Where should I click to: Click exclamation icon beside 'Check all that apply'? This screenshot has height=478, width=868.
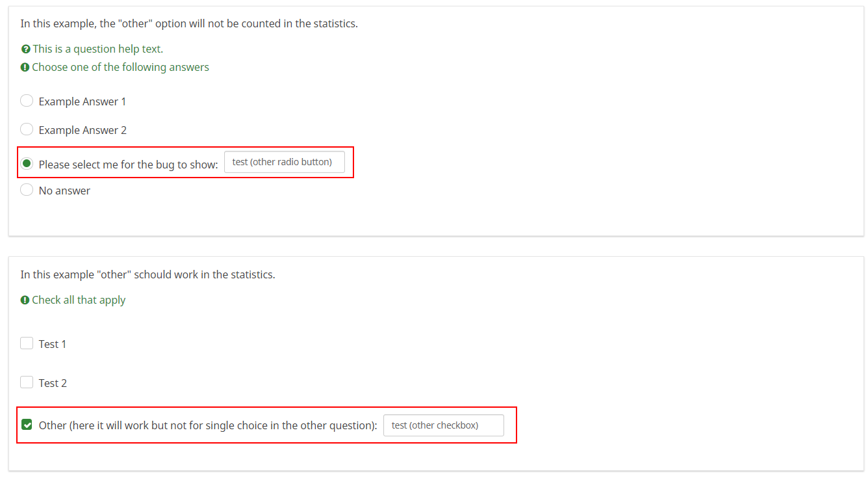pos(25,300)
